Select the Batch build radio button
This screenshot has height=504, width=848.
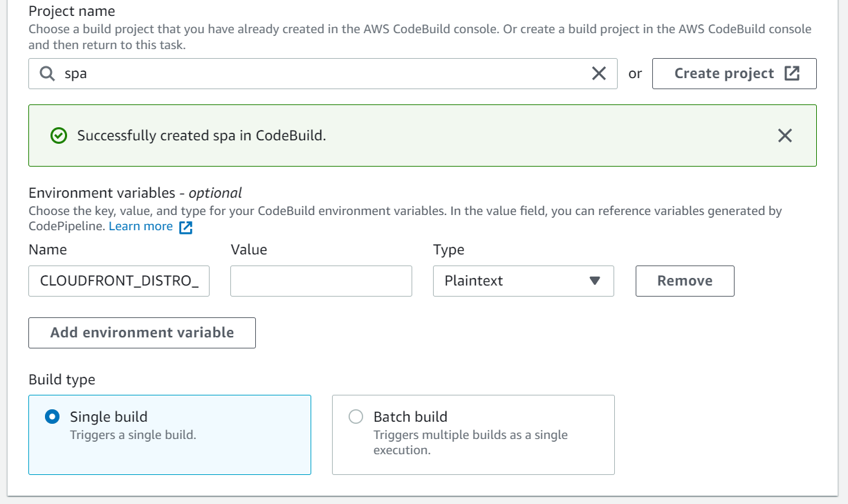click(356, 417)
